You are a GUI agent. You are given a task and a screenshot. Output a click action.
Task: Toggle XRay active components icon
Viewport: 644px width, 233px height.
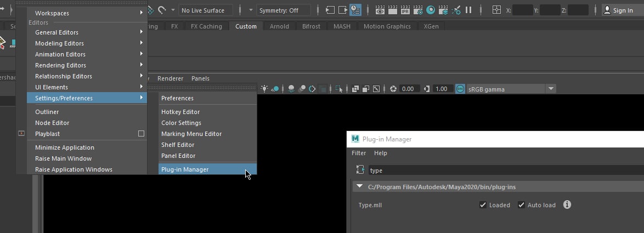click(365, 89)
